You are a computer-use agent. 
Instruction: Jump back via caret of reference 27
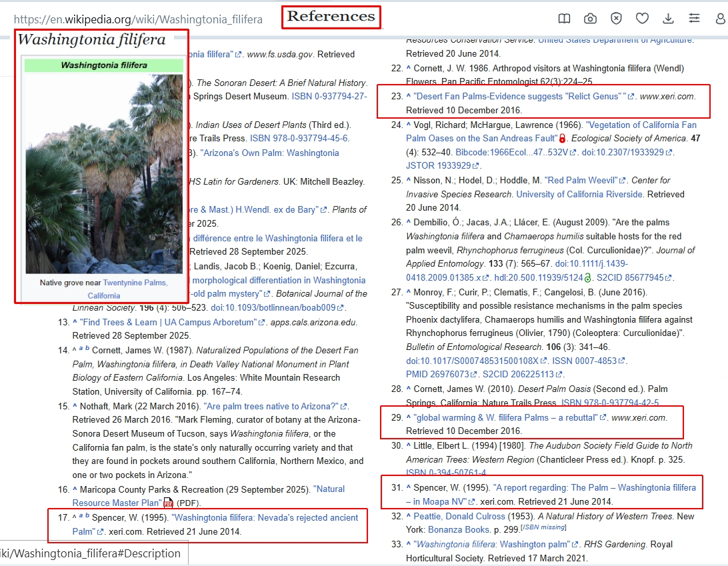coord(409,291)
